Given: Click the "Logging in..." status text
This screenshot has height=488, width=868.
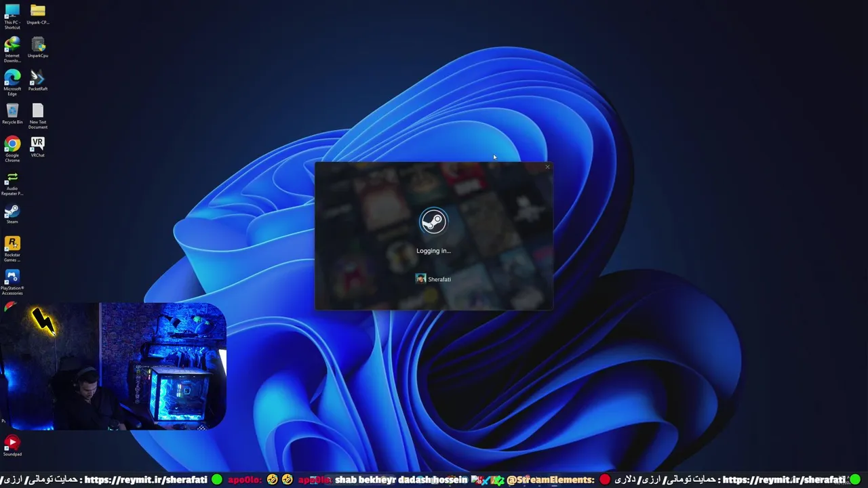Looking at the screenshot, I should tap(433, 251).
